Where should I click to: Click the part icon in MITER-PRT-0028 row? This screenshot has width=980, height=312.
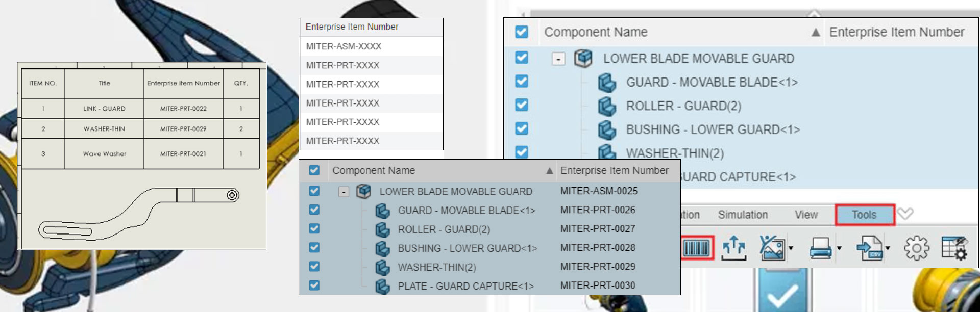pos(382,248)
